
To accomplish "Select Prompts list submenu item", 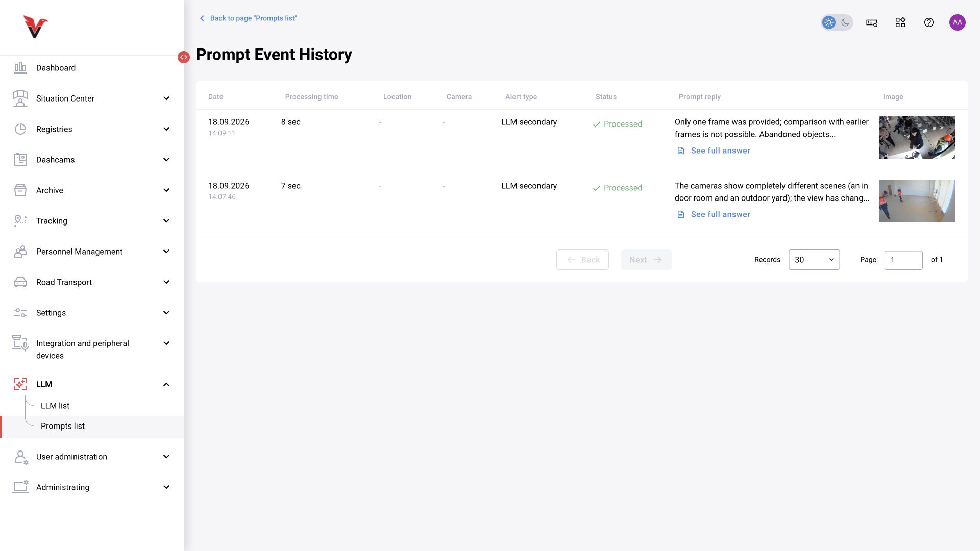I will 92,427.
